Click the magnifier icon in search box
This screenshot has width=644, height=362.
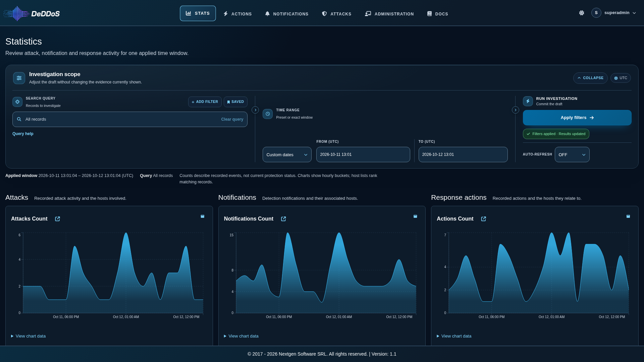point(19,119)
